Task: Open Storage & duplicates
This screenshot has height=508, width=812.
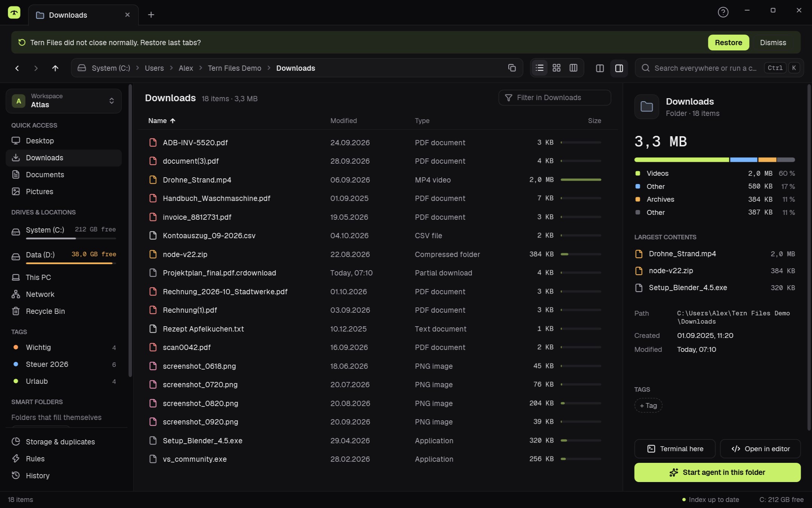Action: point(64,442)
